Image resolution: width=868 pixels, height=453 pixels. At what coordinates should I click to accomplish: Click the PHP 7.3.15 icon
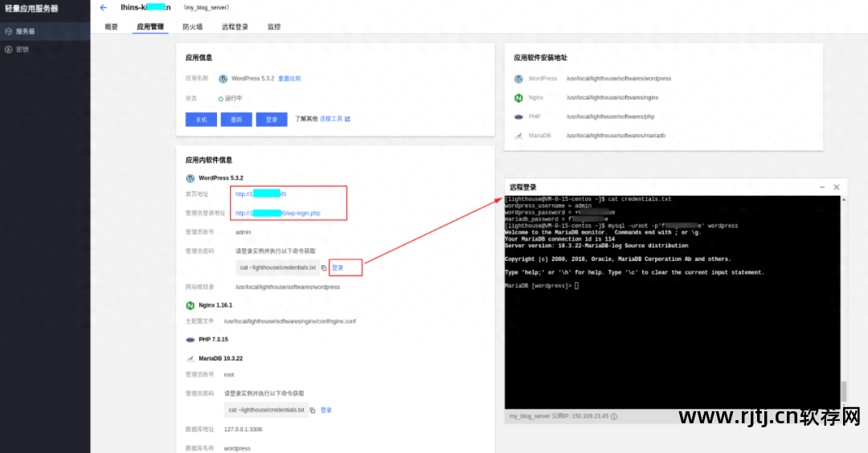[x=190, y=340]
